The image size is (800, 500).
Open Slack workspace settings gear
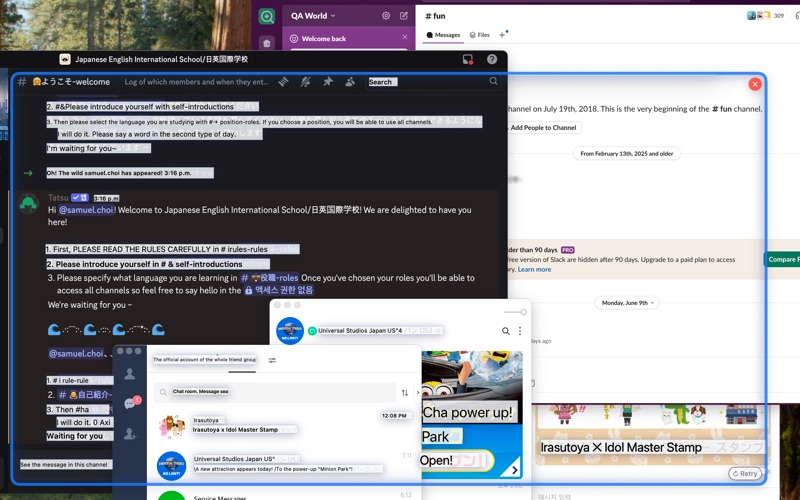click(x=386, y=16)
